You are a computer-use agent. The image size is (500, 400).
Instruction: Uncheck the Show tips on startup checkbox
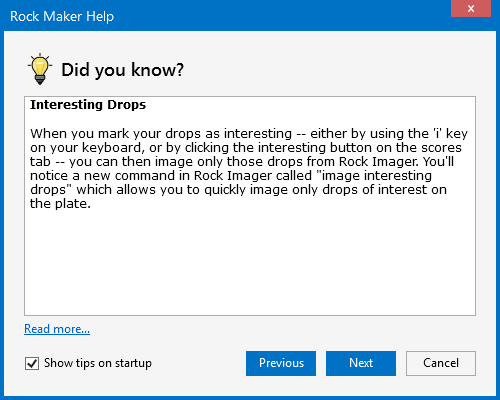point(32,363)
